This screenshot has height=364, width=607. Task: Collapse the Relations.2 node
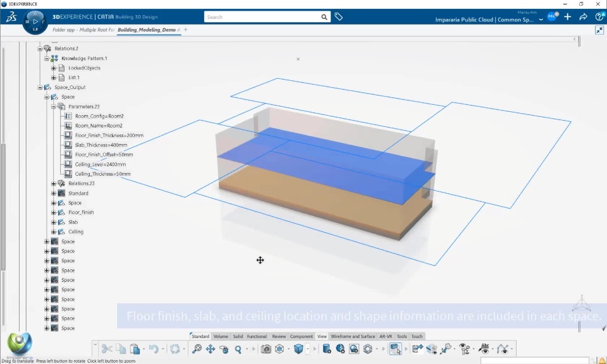click(x=40, y=49)
